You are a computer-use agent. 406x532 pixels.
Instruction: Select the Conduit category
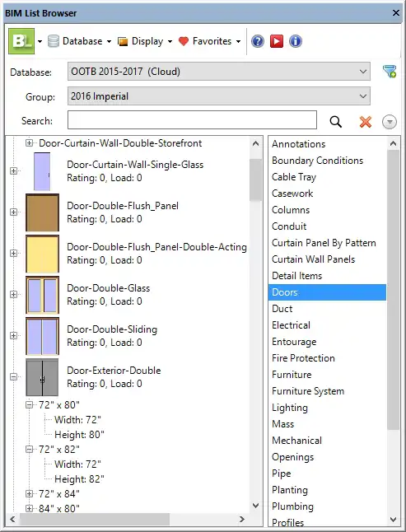(327, 226)
